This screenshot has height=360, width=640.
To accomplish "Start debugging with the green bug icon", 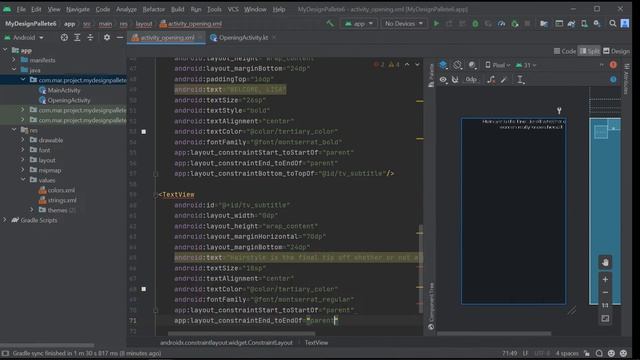I will [x=475, y=24].
